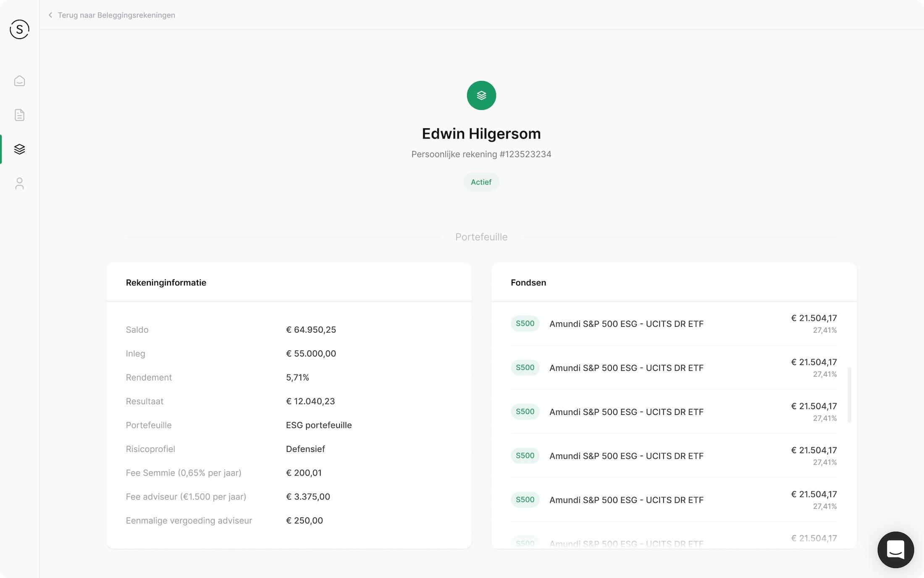Click the Inleg value € 55.000,00
This screenshot has width=924, height=578.
coord(311,354)
